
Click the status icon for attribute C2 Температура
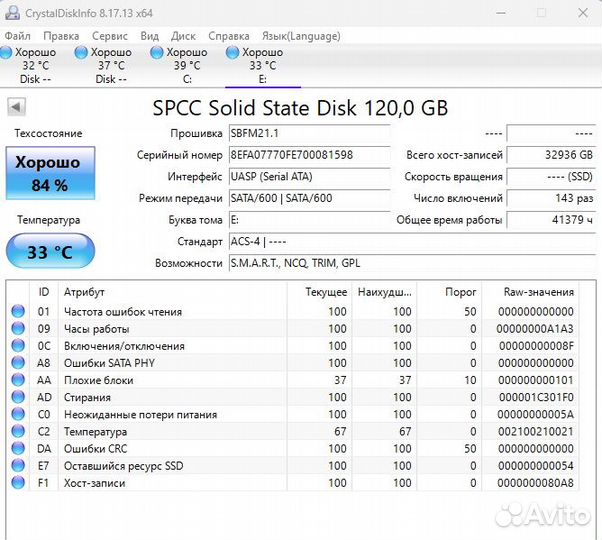[x=18, y=431]
